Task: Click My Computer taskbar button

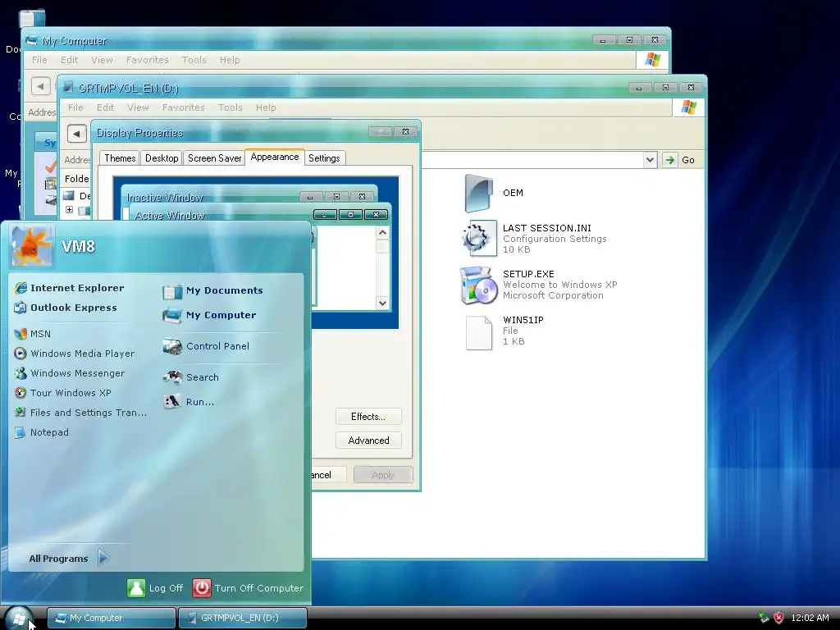Action: [112, 618]
